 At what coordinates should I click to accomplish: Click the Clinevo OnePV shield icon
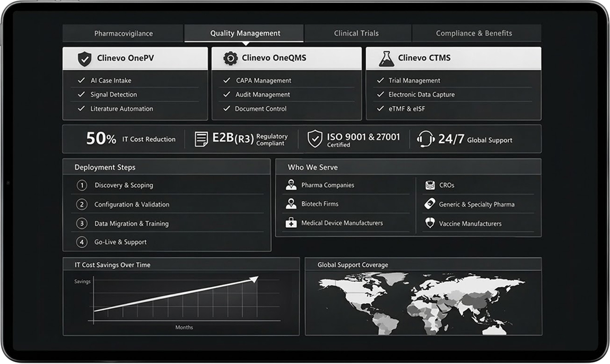pos(84,59)
